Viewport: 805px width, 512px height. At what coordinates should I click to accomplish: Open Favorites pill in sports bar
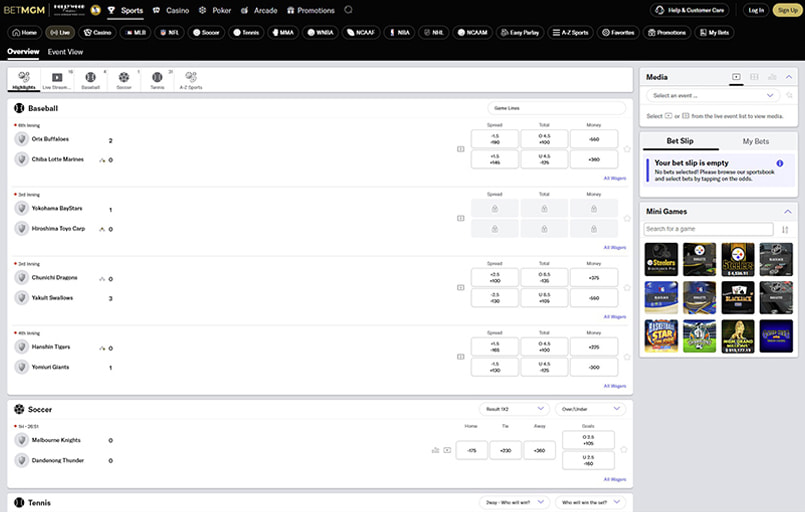pos(618,32)
